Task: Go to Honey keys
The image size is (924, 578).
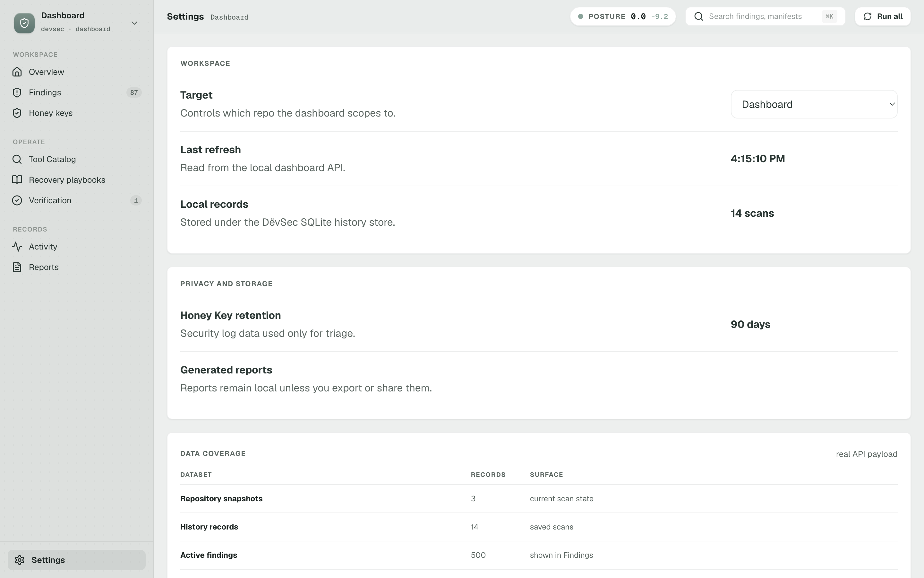Action: point(77,113)
